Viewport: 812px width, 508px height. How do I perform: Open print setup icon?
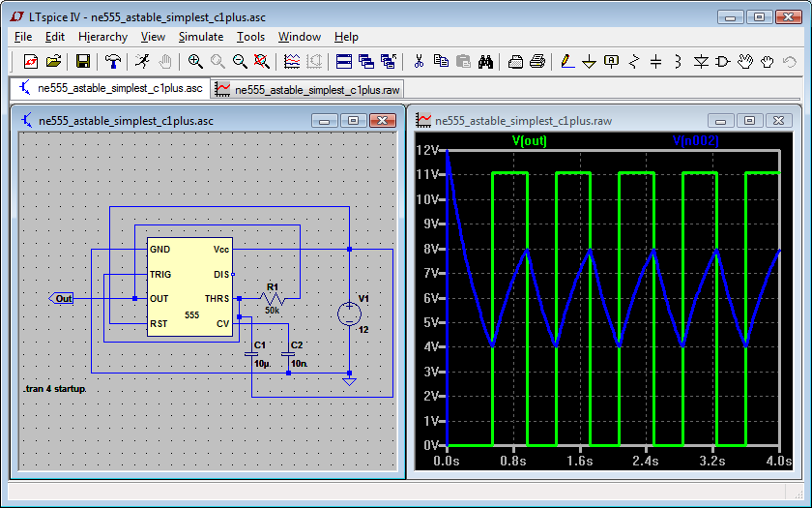(x=515, y=62)
